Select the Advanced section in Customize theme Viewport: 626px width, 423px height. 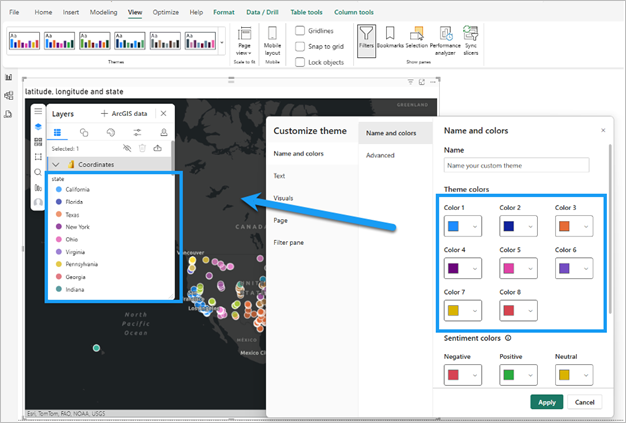coord(381,155)
